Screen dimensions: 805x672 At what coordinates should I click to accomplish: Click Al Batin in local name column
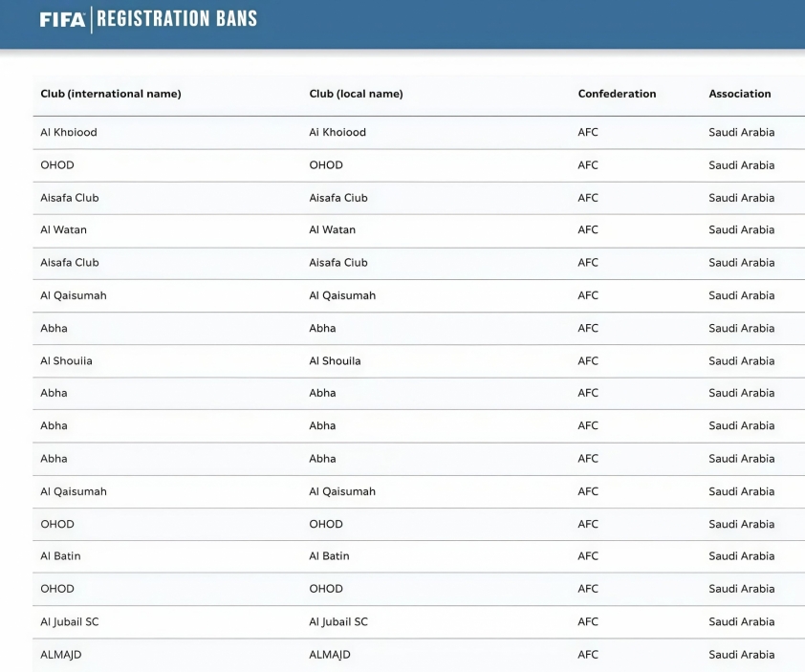(329, 555)
